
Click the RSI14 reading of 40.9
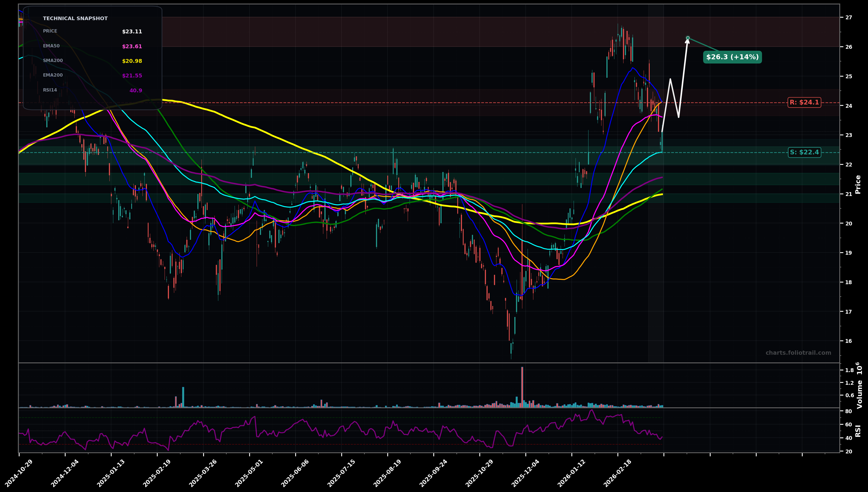[x=136, y=90]
